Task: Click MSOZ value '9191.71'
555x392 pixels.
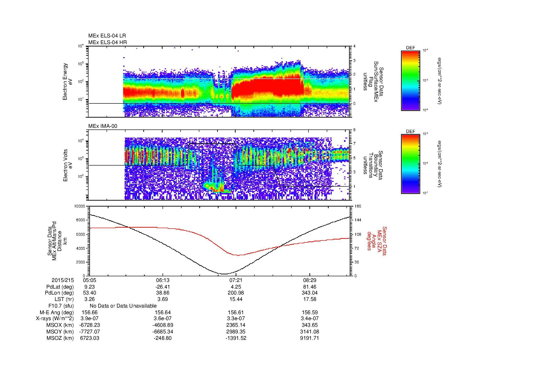Action: coord(309,338)
